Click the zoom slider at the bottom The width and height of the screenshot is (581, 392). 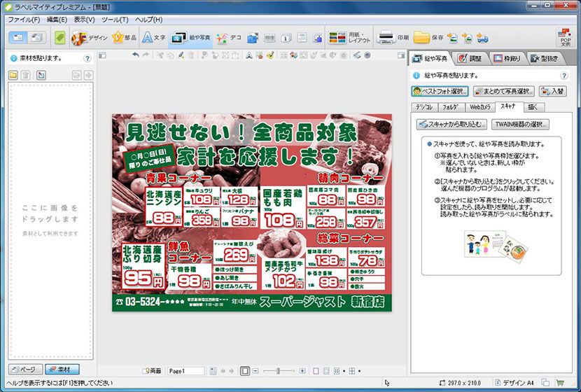pos(278,371)
